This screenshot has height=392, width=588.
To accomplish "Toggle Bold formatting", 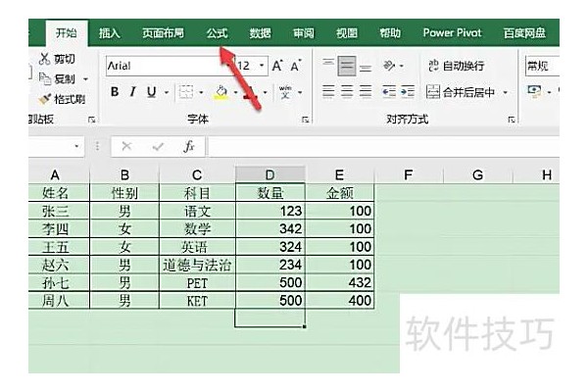I will [x=115, y=92].
